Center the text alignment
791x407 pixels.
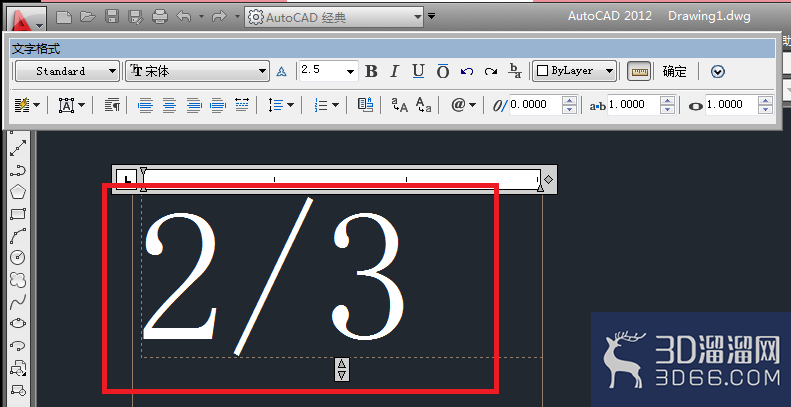[x=170, y=105]
